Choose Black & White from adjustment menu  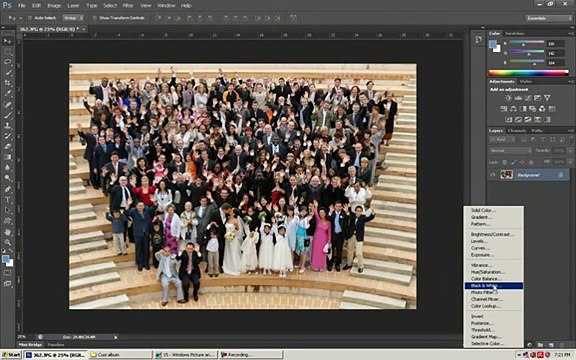click(494, 286)
